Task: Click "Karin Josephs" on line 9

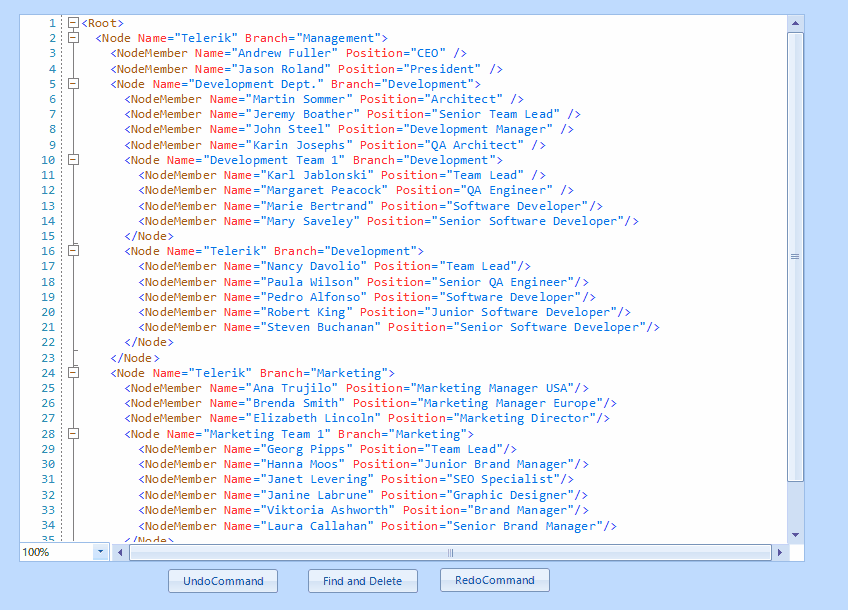Action: coord(299,145)
